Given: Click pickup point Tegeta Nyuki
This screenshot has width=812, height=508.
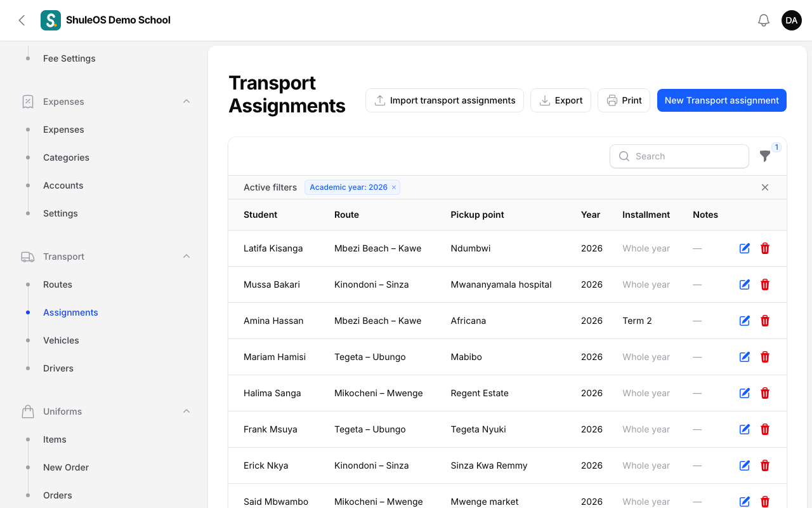Looking at the screenshot, I should coord(478,429).
